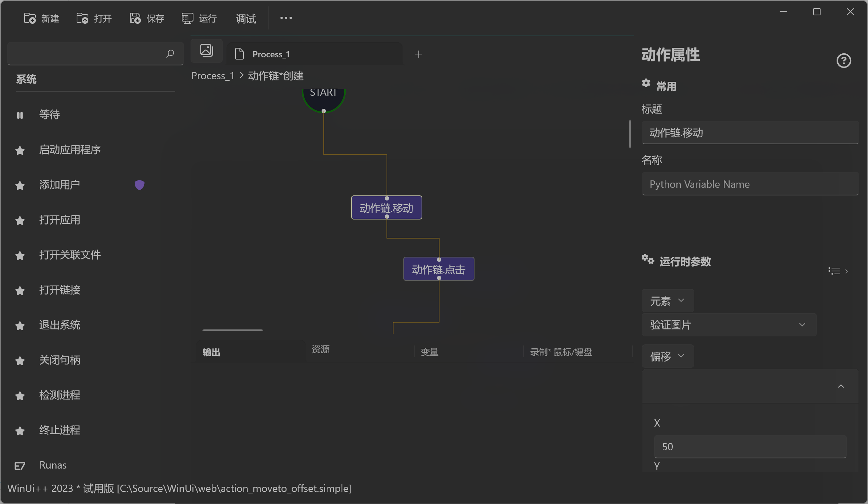Click the 新建 (New) toolbar icon
The image size is (868, 504).
(29, 18)
